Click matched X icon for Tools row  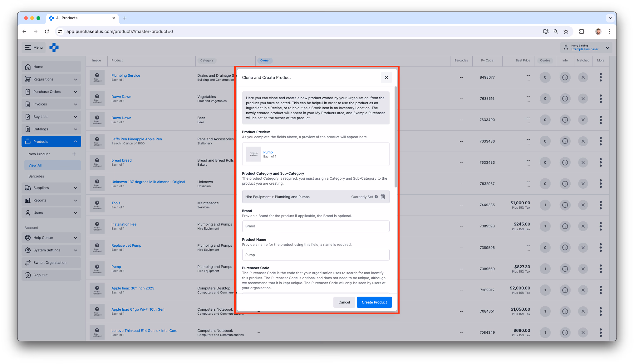click(582, 205)
